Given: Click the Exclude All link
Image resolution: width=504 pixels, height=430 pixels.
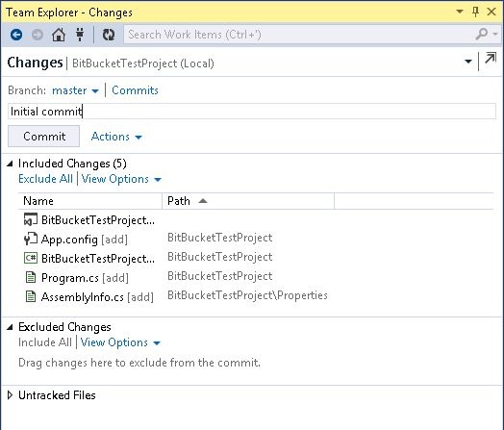Looking at the screenshot, I should point(45,179).
